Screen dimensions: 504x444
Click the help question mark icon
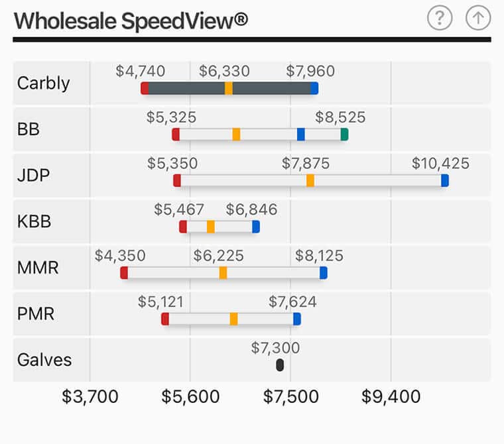tap(439, 19)
